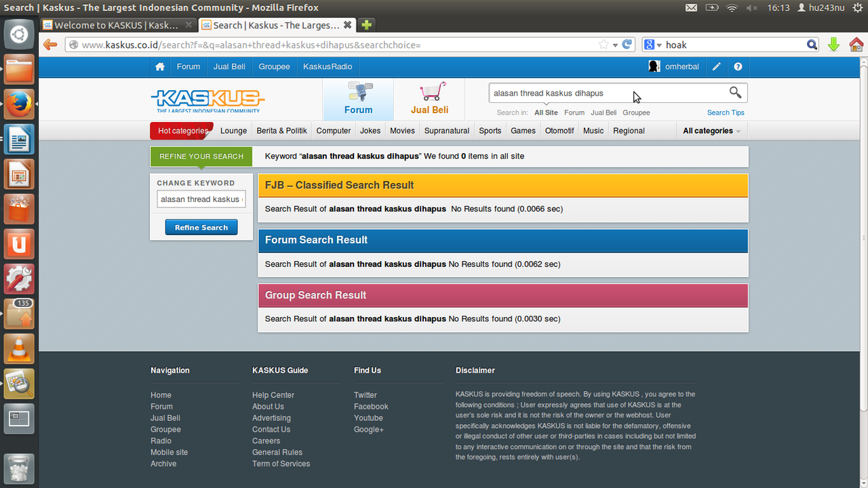Open the clock menu showing 16:13
Image resolution: width=868 pixels, height=488 pixels.
(778, 7)
